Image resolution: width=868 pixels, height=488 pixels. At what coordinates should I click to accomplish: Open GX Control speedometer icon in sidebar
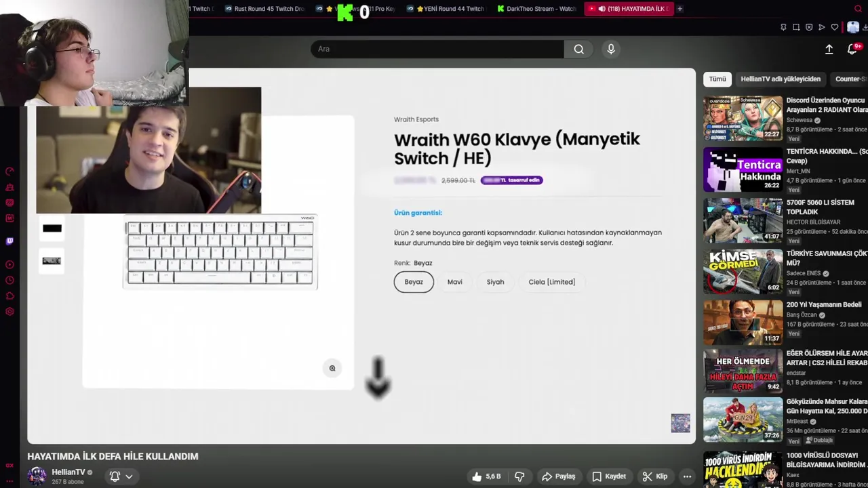[x=9, y=171]
